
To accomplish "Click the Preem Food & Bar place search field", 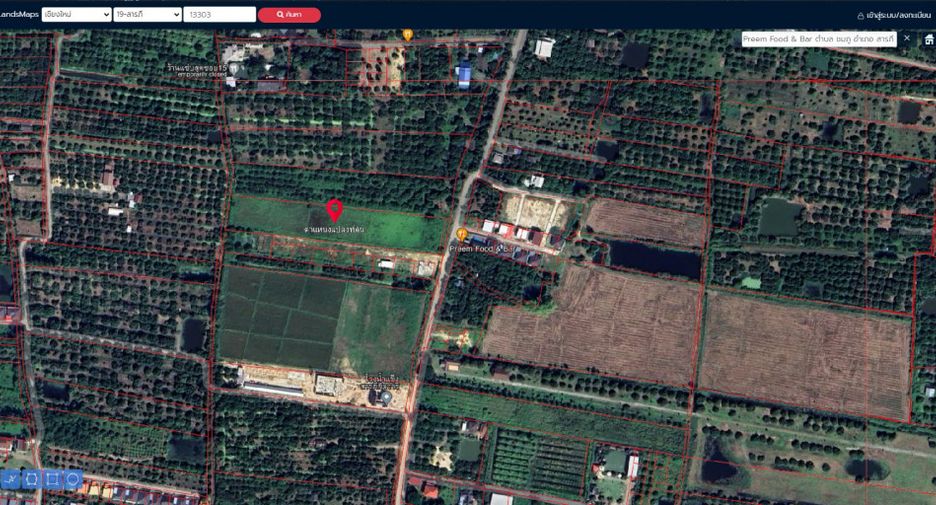I will (818, 39).
